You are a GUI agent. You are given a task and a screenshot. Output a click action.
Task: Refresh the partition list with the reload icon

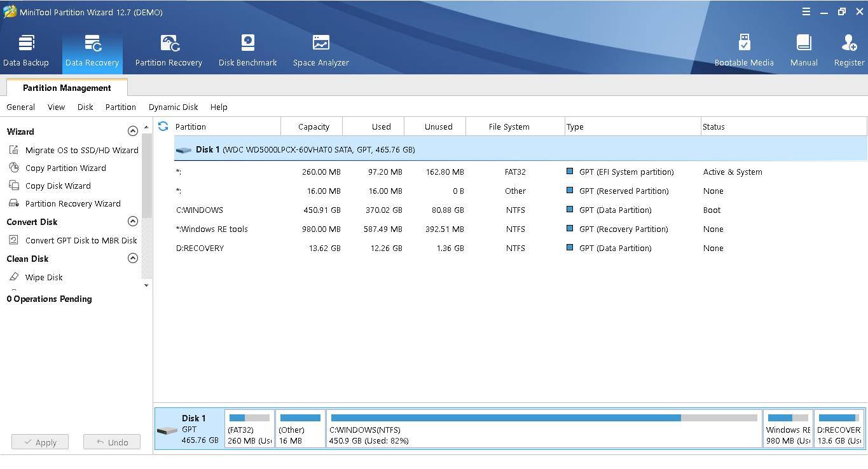[x=163, y=126]
